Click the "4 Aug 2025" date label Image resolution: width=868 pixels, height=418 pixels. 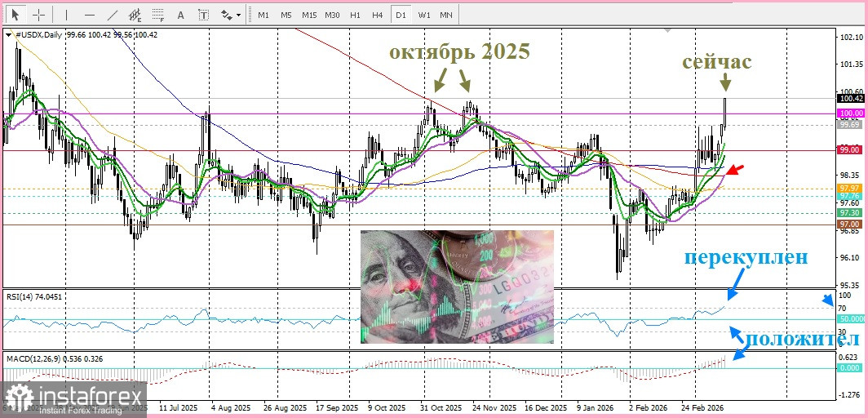tap(230, 407)
